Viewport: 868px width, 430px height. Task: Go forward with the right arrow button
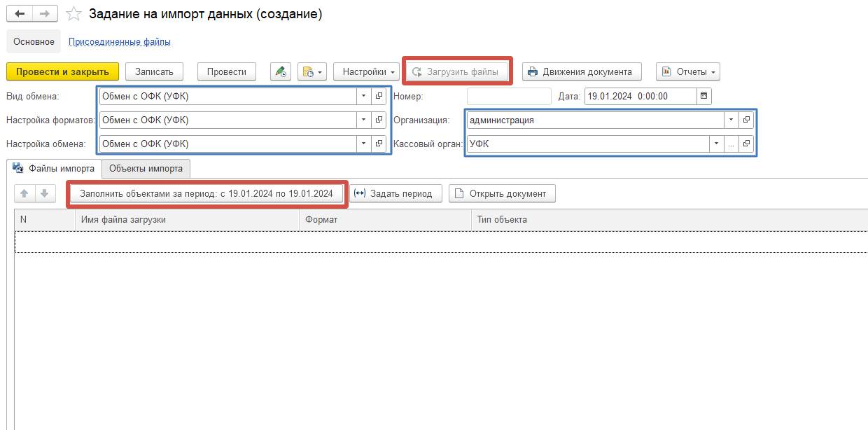45,14
